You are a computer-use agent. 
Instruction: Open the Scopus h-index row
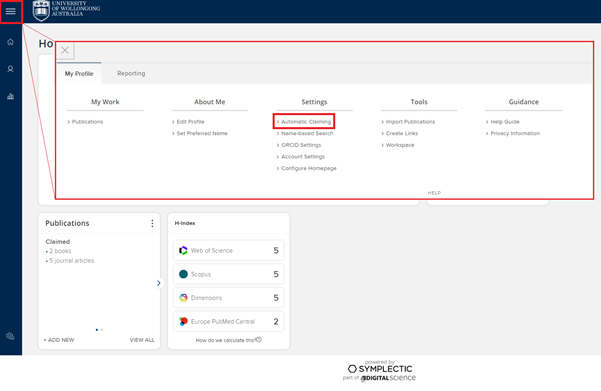tap(229, 274)
